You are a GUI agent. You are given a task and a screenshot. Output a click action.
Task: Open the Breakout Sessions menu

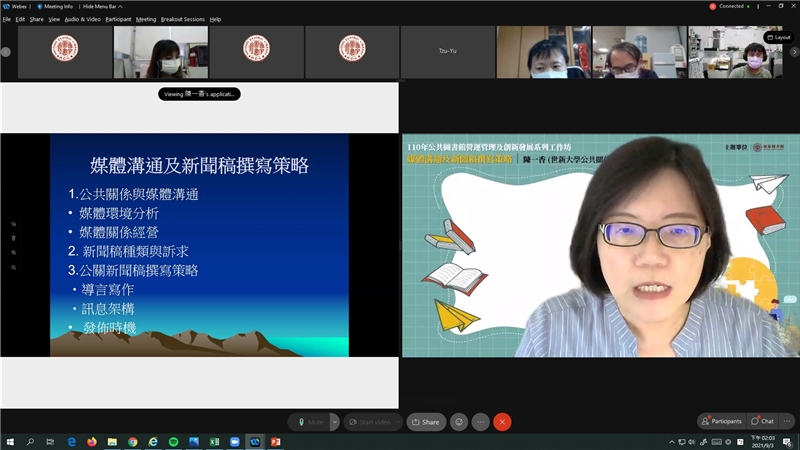[x=182, y=19]
